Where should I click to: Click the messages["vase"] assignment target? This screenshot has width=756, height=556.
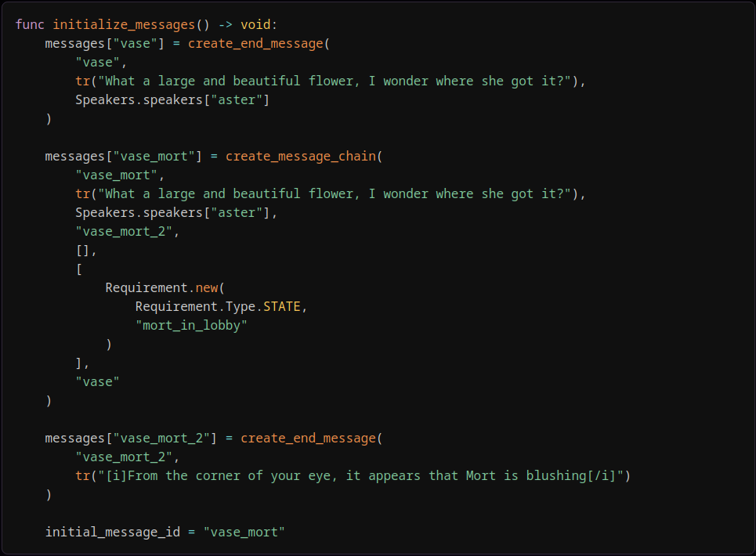(105, 43)
